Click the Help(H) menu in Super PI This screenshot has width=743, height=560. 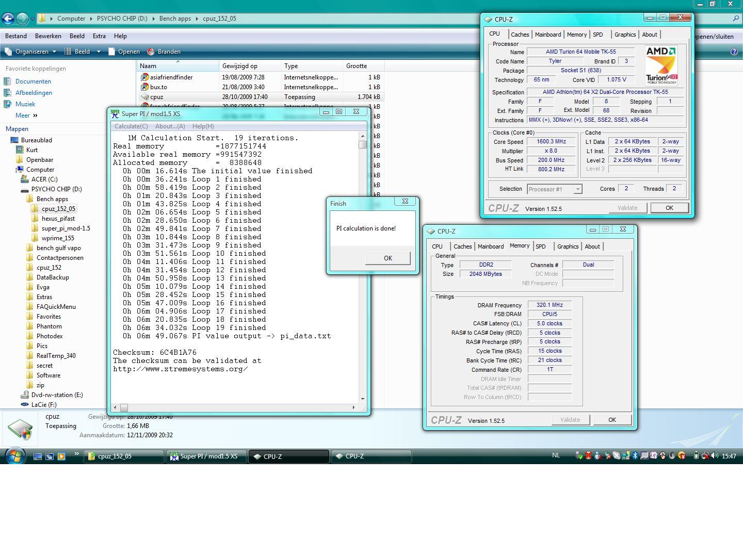click(x=203, y=126)
